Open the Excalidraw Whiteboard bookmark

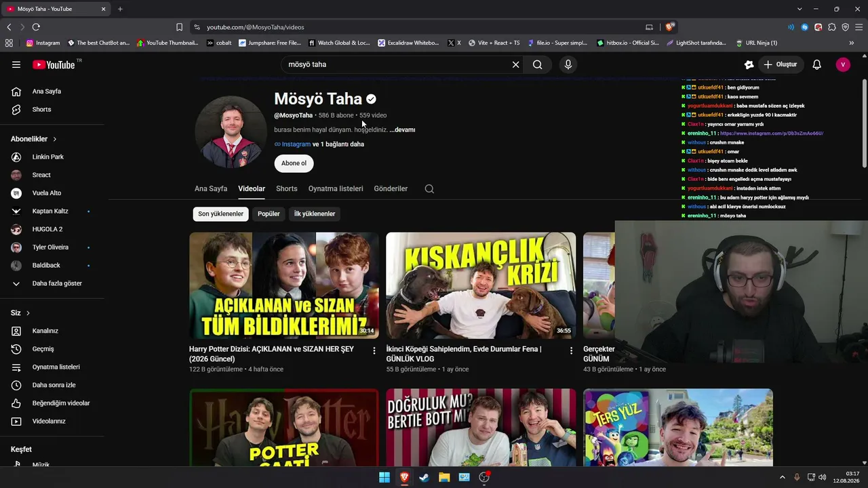click(408, 43)
